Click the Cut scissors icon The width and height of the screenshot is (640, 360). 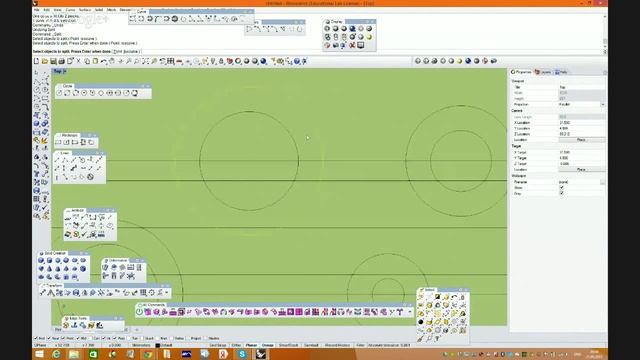click(79, 61)
